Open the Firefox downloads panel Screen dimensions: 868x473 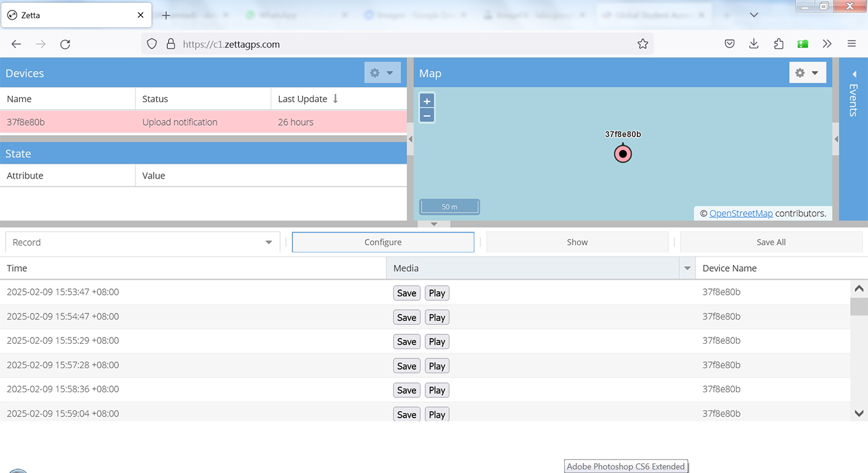tap(753, 44)
